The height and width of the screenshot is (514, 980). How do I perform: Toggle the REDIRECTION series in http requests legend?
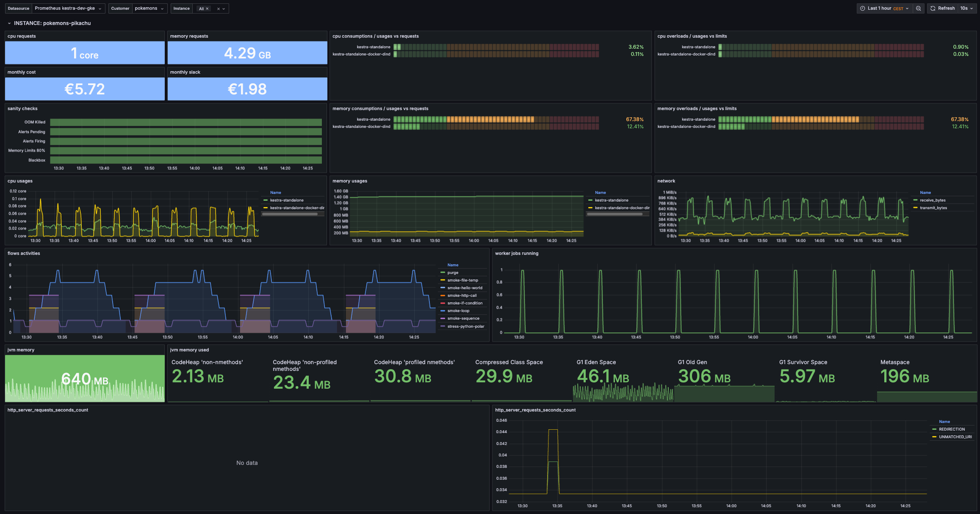[x=952, y=429]
